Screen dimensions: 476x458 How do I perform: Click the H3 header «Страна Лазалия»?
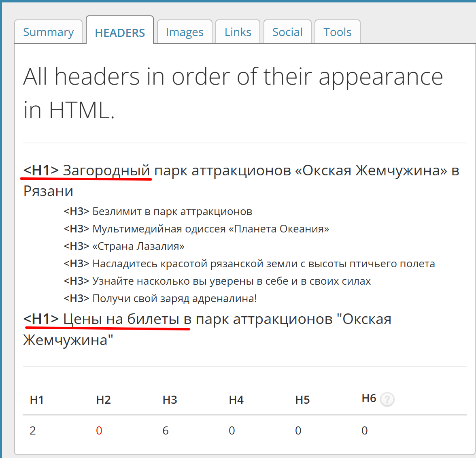click(124, 246)
